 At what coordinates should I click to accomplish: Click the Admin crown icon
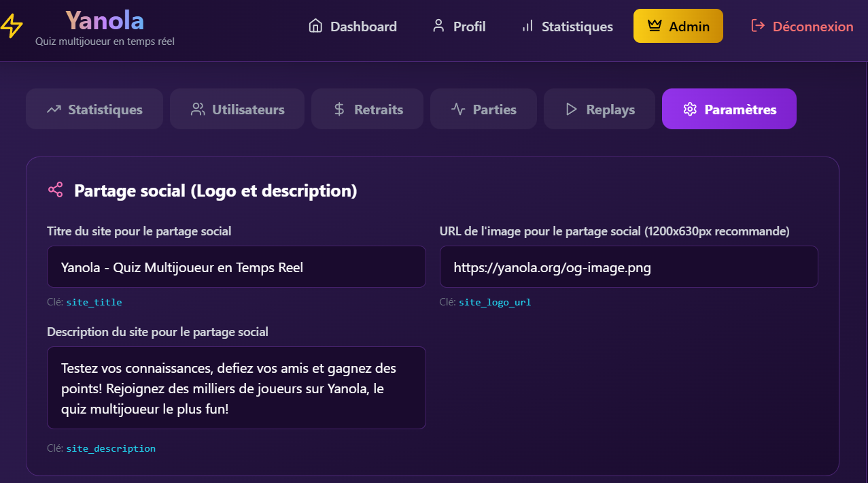(x=655, y=27)
